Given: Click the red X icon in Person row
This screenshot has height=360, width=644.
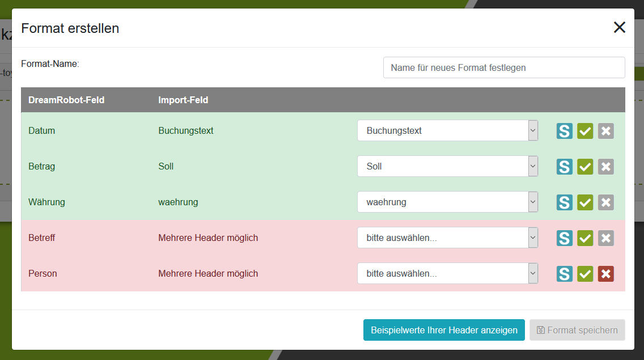Looking at the screenshot, I should tap(606, 274).
